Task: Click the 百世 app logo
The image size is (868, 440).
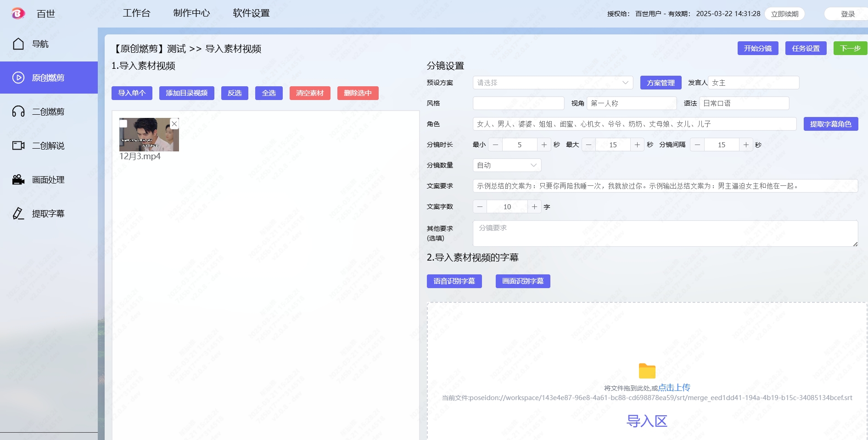Action: (x=18, y=13)
